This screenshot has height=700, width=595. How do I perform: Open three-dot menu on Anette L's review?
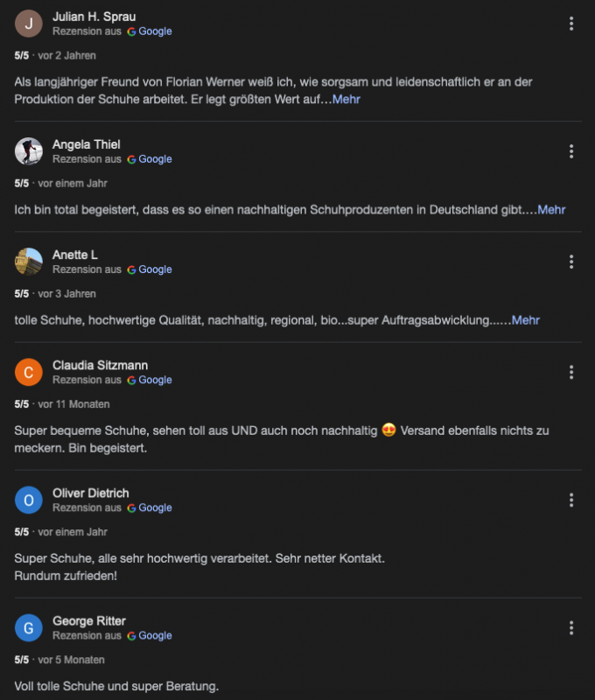[570, 262]
